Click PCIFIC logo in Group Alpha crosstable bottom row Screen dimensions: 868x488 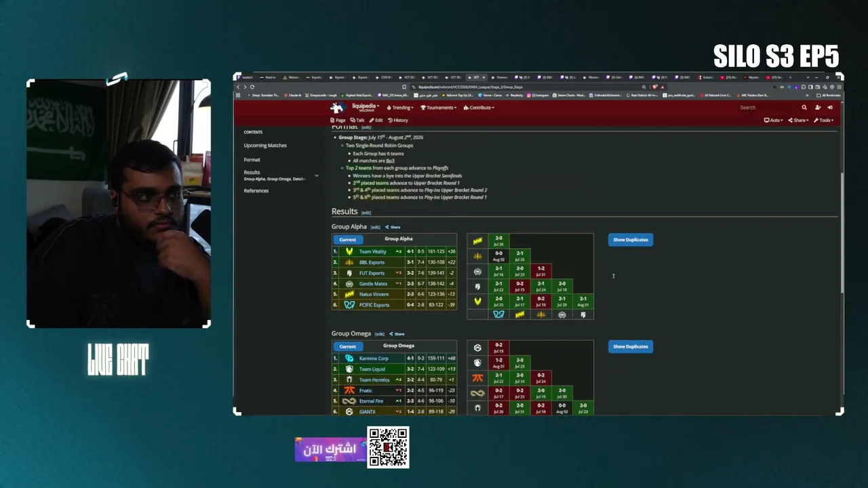(x=498, y=314)
